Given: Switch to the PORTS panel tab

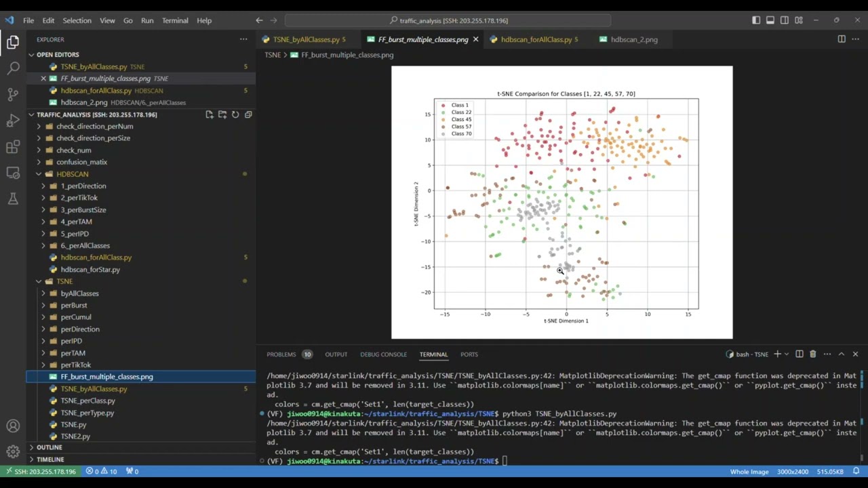Looking at the screenshot, I should click(469, 354).
